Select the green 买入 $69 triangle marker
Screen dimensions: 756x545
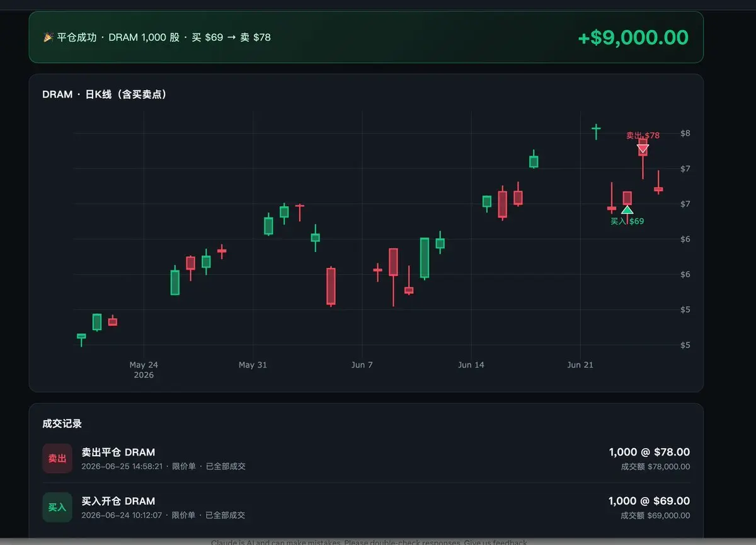pos(627,210)
